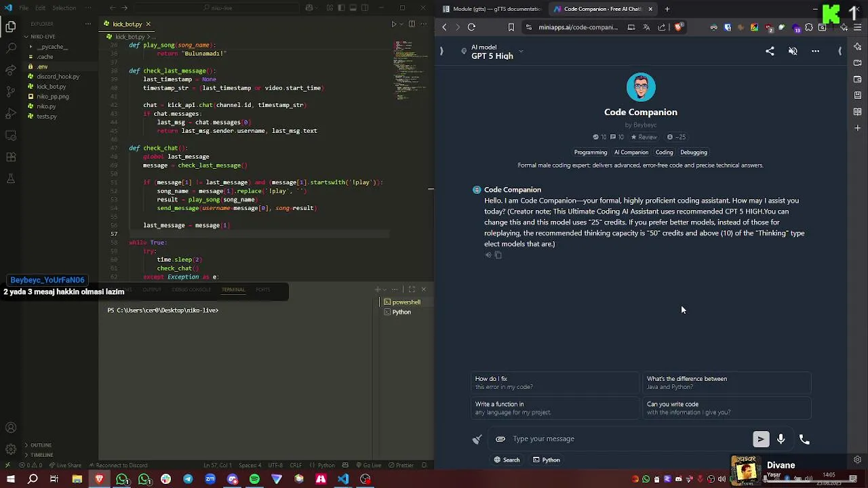Toggle the link icon left of message input

click(x=500, y=439)
